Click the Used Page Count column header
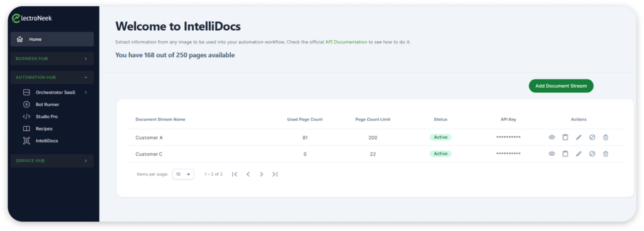 (305, 120)
